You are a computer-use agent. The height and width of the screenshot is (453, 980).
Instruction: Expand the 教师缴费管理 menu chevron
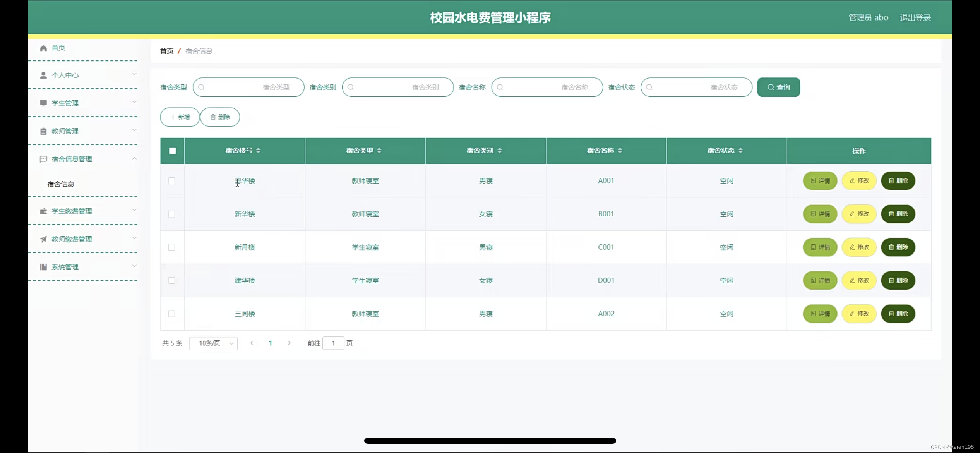point(134,238)
